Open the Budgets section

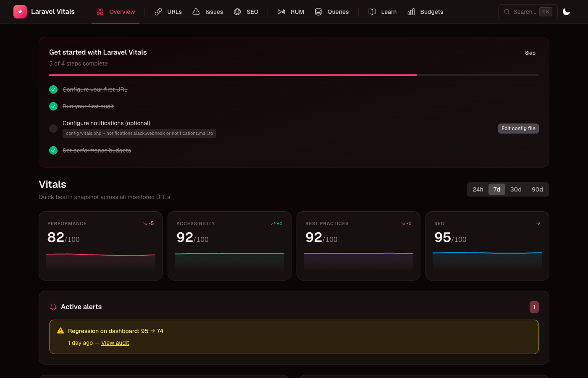coord(425,12)
